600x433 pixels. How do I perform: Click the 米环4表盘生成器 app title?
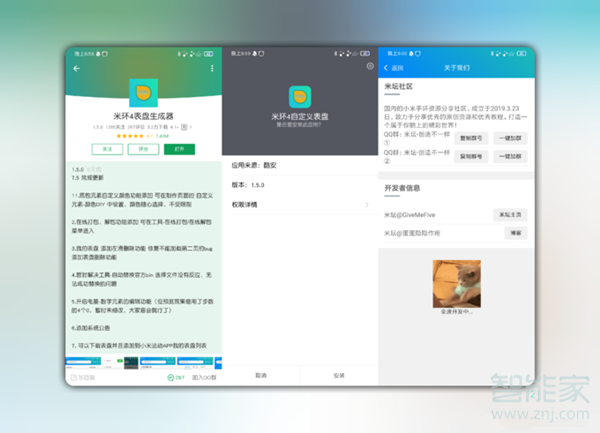pyautogui.click(x=143, y=116)
